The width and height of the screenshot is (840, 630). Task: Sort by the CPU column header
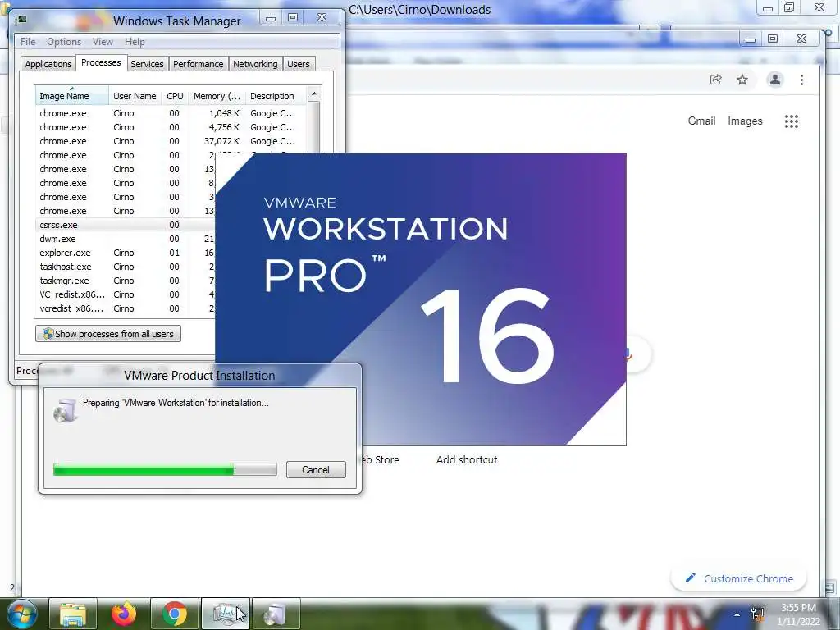click(x=175, y=96)
